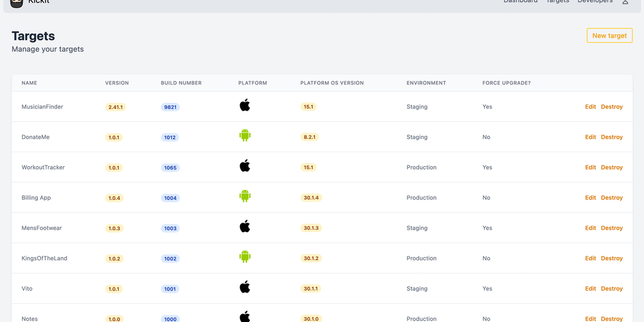
Task: Open the Dashboard navigation link
Action: [520, 2]
